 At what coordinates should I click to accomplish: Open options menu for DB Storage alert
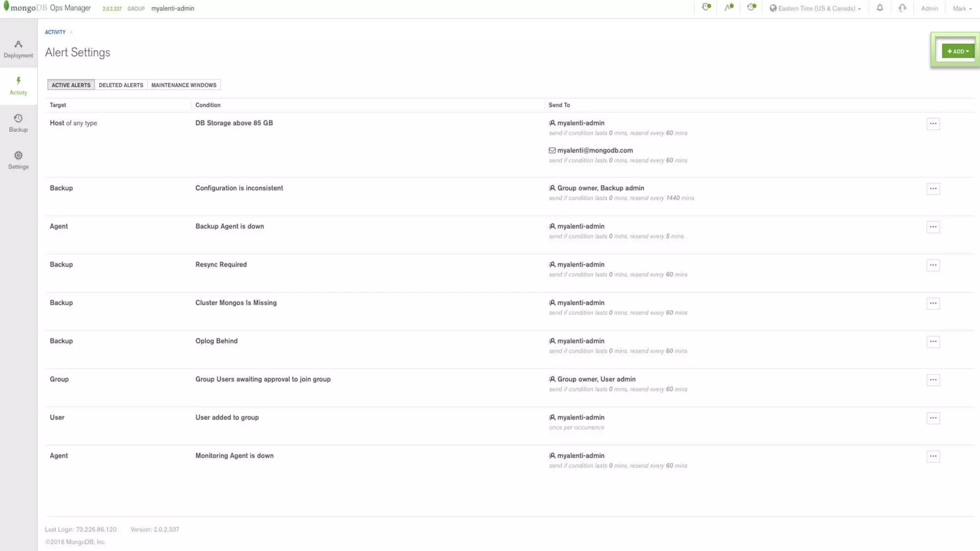(x=933, y=124)
